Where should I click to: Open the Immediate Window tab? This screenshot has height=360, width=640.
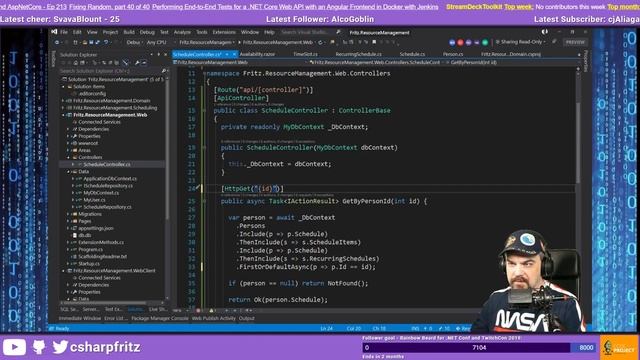(x=80, y=318)
